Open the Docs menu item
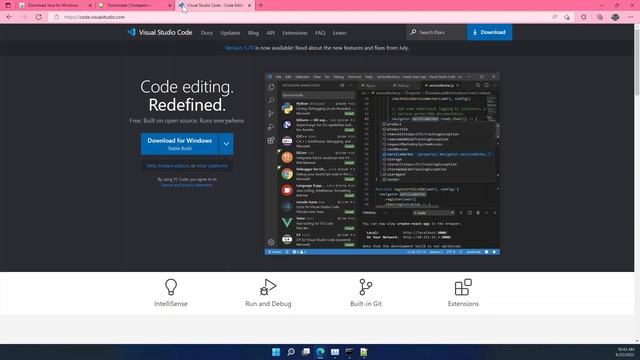Viewport: 640px width, 360px height. pos(207,33)
